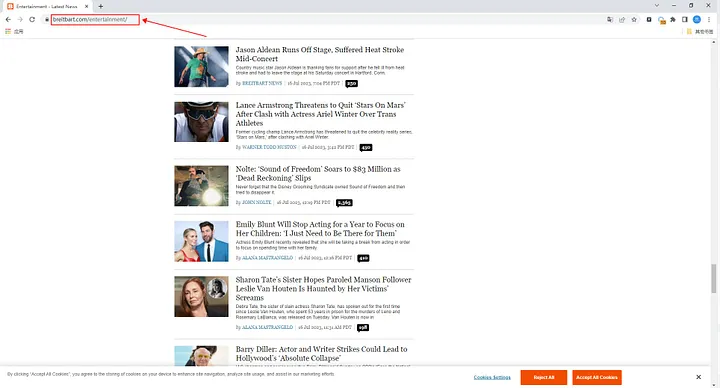Open the Chrome three-dot menu
Screen dimensions: 720x388
click(x=709, y=19)
